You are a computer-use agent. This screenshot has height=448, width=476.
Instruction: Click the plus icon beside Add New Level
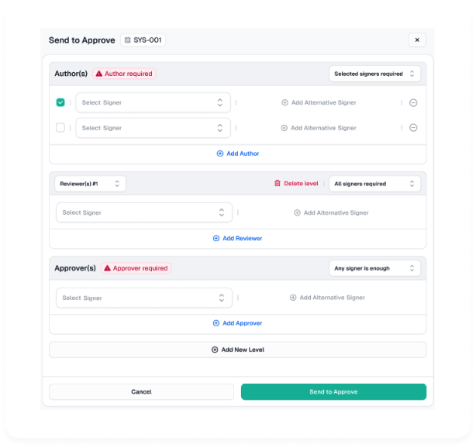pos(215,350)
